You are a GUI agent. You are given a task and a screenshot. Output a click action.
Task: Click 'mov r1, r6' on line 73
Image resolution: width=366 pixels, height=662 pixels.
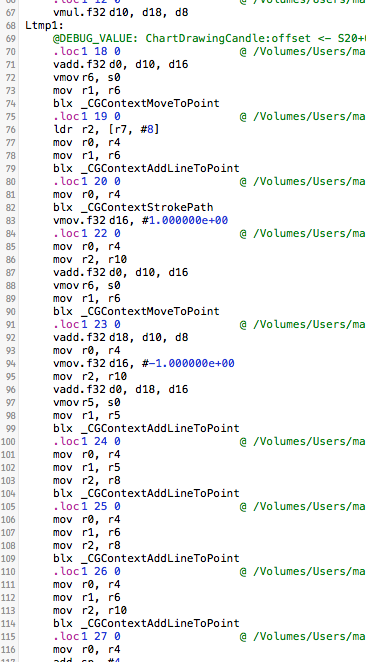point(87,91)
